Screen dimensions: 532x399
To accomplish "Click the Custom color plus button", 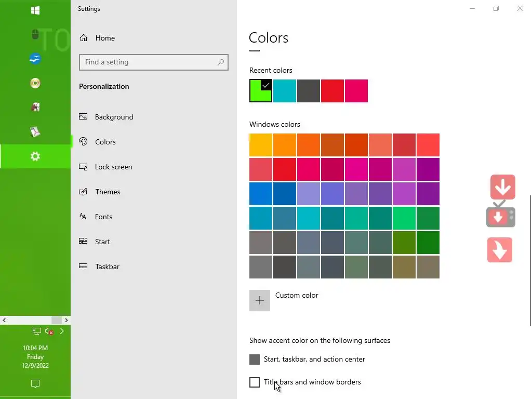I will (x=260, y=300).
